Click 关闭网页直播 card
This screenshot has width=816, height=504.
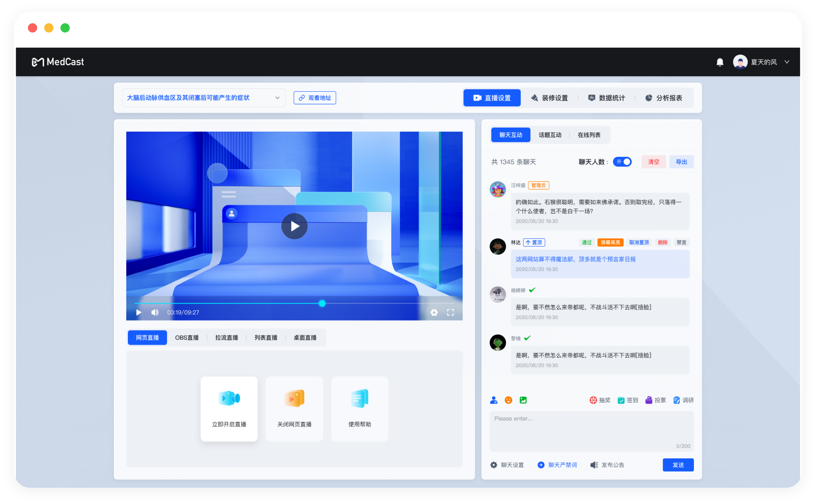pos(294,409)
